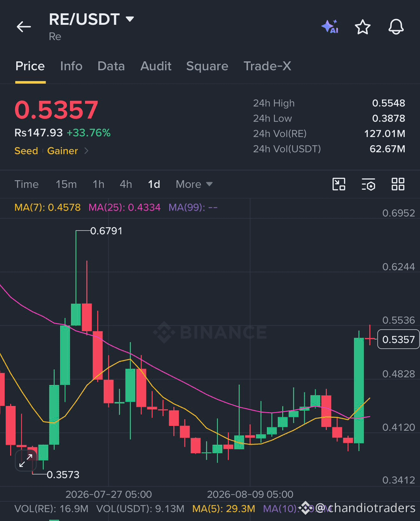Set a price alert with the bell icon
The height and width of the screenshot is (521, 420).
396,26
